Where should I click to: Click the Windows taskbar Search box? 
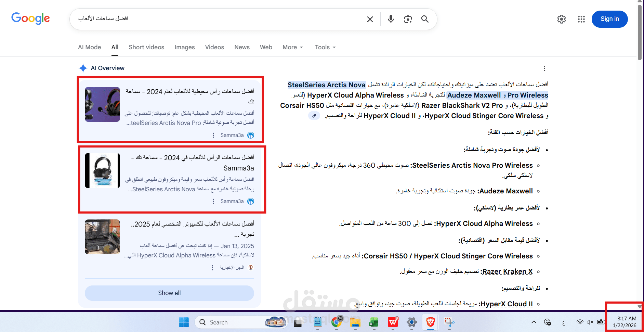point(240,322)
